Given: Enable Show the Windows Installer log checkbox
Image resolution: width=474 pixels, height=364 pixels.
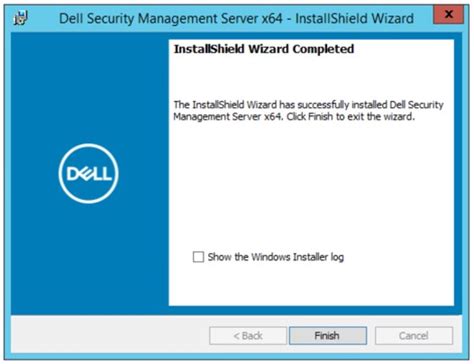Looking at the screenshot, I should [198, 257].
